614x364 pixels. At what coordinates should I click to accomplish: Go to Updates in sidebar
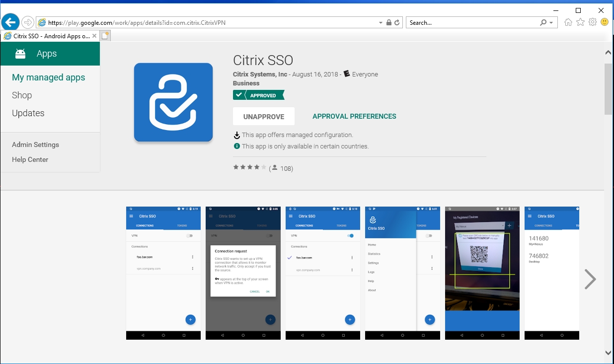point(28,113)
